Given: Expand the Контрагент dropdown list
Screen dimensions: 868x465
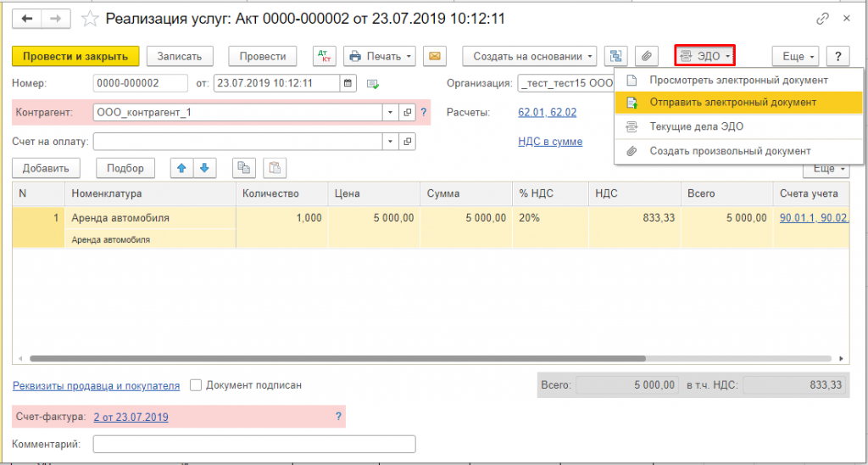Looking at the screenshot, I should [390, 112].
